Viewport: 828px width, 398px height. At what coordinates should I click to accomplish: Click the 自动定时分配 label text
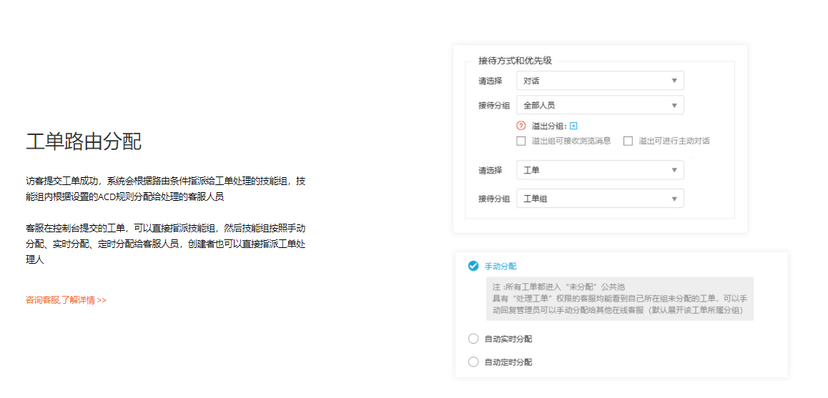tap(509, 362)
